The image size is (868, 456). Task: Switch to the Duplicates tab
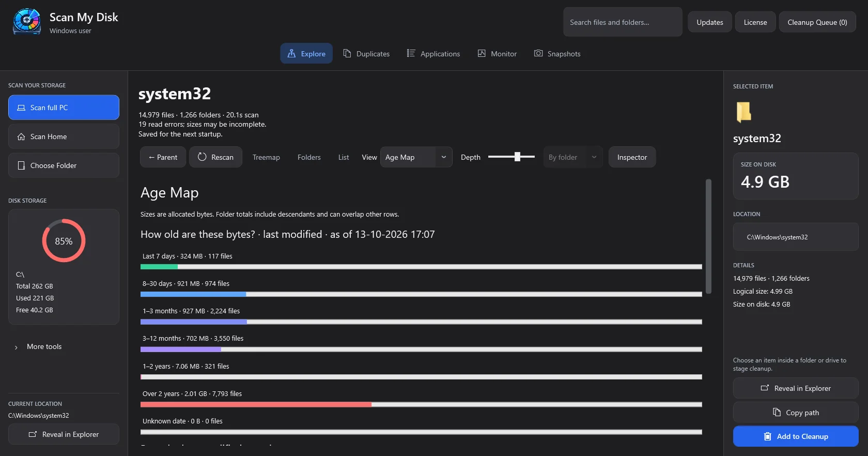[x=366, y=53]
